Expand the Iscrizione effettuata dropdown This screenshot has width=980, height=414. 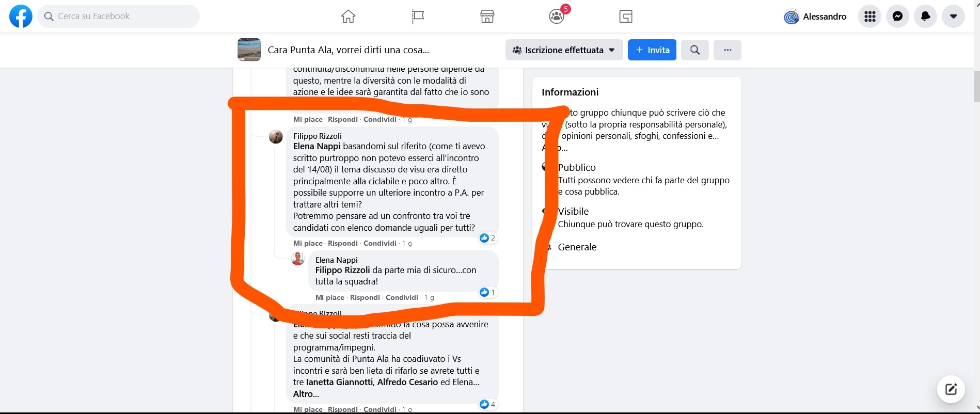[564, 50]
